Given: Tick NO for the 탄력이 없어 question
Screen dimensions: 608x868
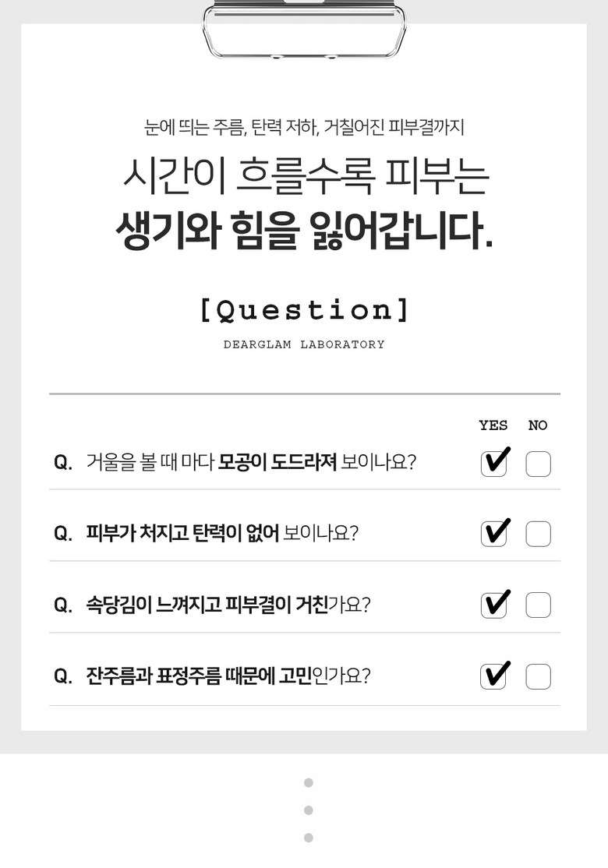Looking at the screenshot, I should pos(538,534).
